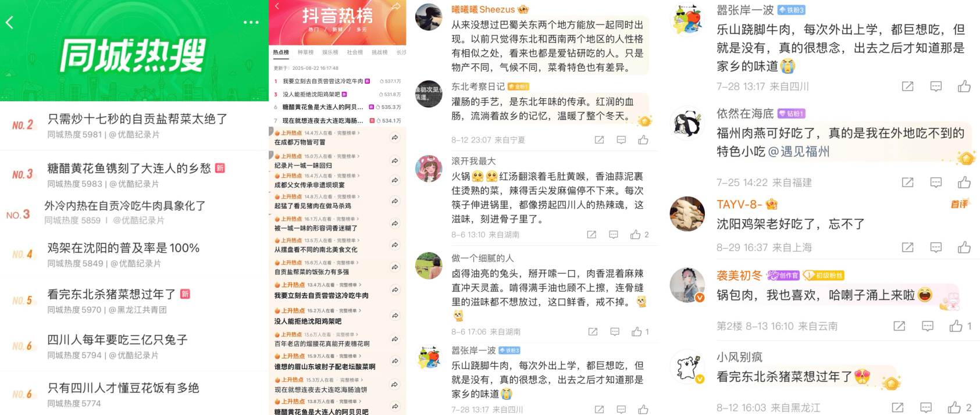This screenshot has height=415, width=980.
Task: Switch to the 娱乐榜 tab
Action: 330,52
